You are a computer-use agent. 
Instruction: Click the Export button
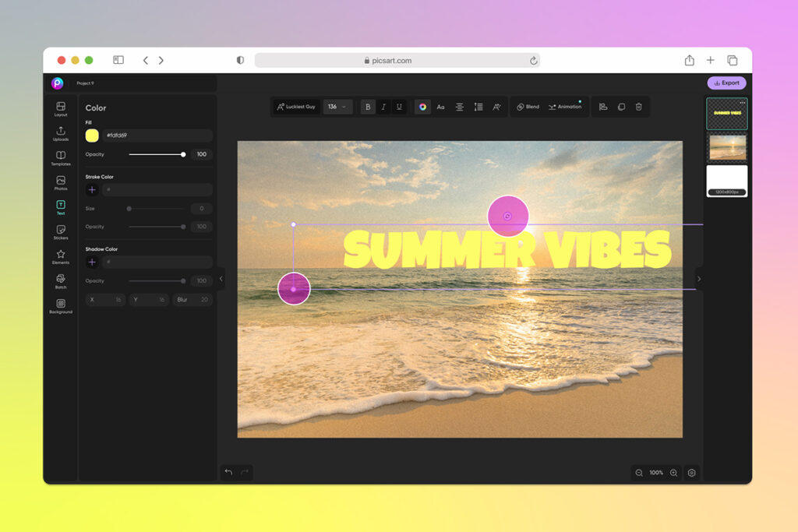726,83
